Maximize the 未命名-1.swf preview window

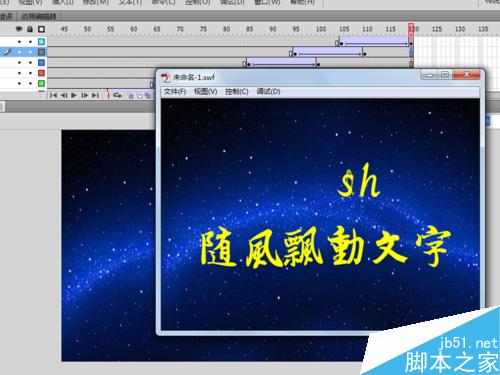pyautogui.click(x=445, y=75)
